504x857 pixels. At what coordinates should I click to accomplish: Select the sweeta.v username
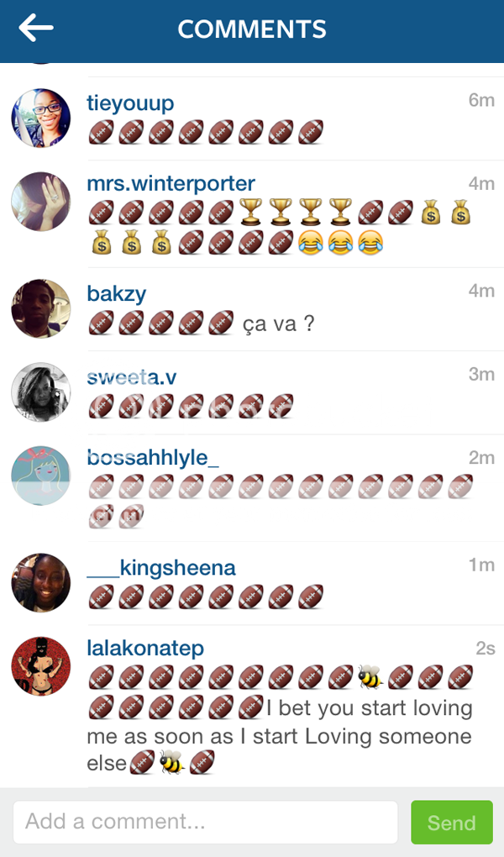point(132,377)
